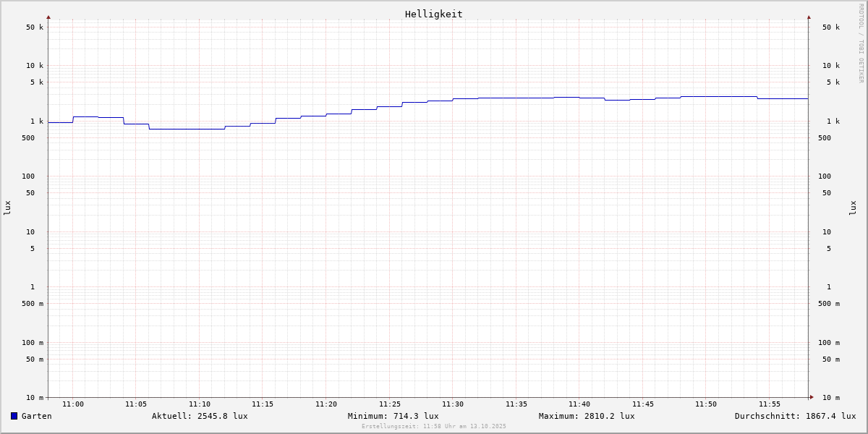
Task: Click the red arrow atop the right y-axis
Action: (809, 17)
